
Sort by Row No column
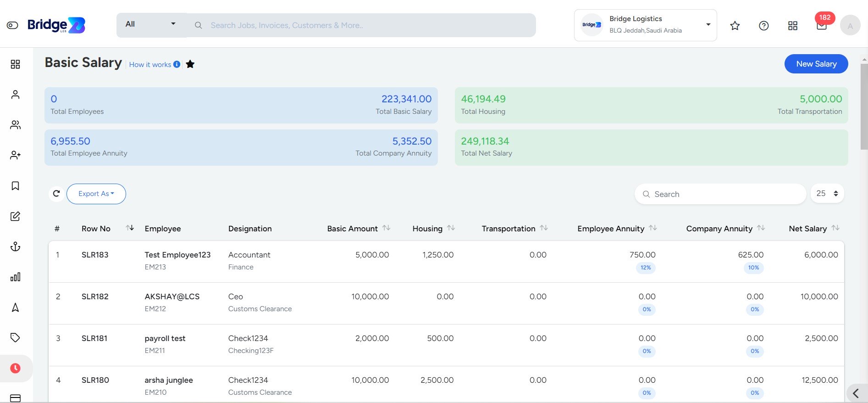(x=130, y=228)
